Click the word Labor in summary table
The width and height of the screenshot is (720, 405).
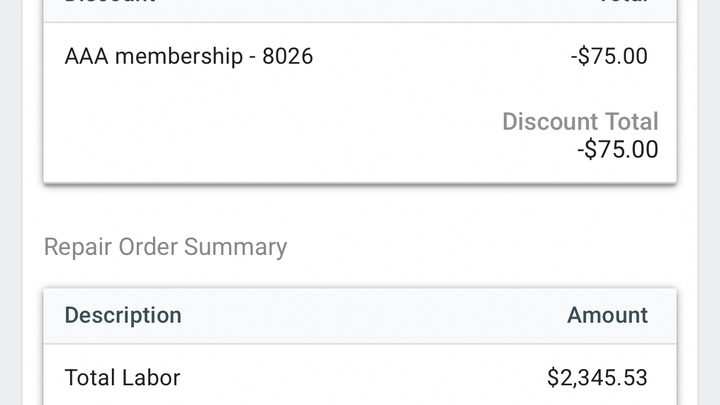tap(151, 378)
